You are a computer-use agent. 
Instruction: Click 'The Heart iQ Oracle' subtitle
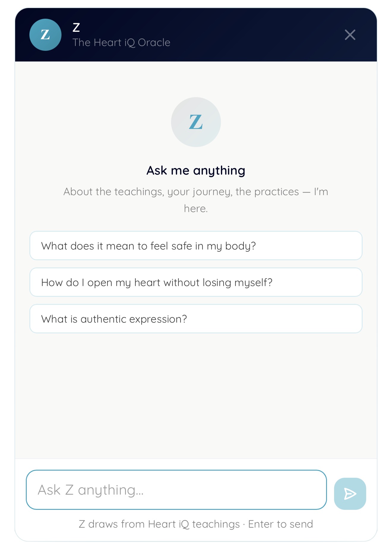pos(121,42)
